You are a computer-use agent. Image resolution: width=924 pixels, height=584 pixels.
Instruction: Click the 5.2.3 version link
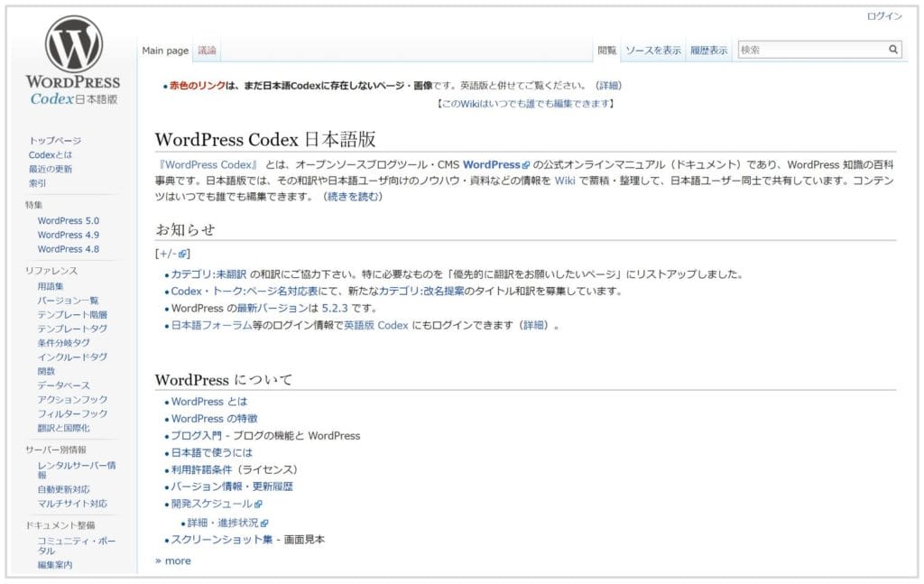click(335, 308)
